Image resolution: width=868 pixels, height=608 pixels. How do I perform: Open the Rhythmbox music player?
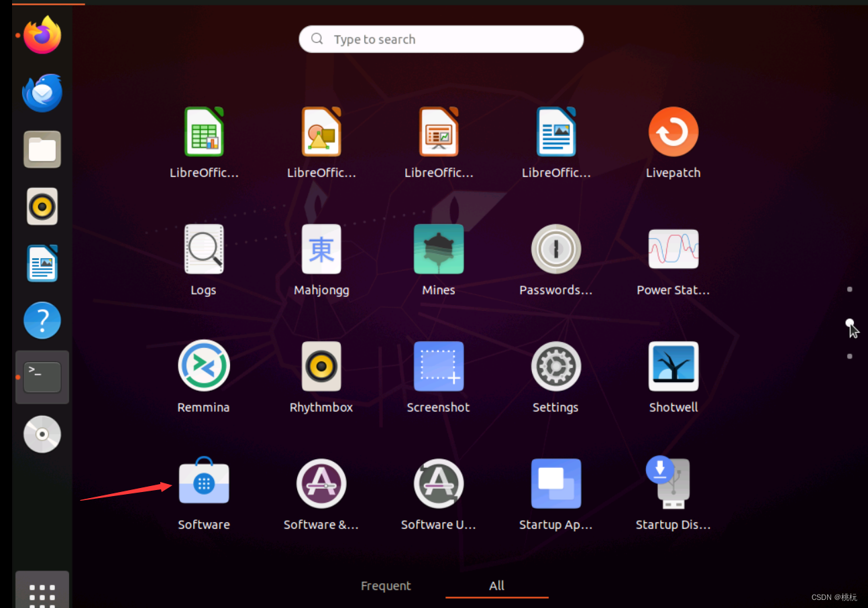point(321,366)
